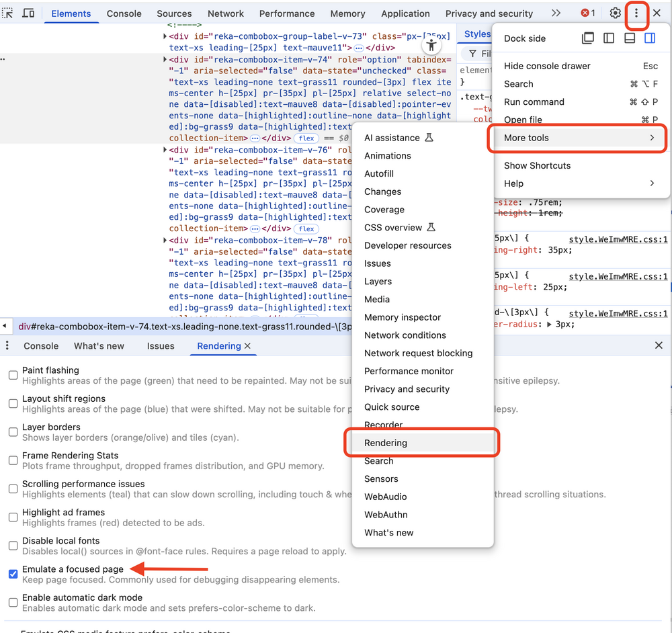Dock DevTools to the bottom
672x633 pixels.
pos(630,38)
